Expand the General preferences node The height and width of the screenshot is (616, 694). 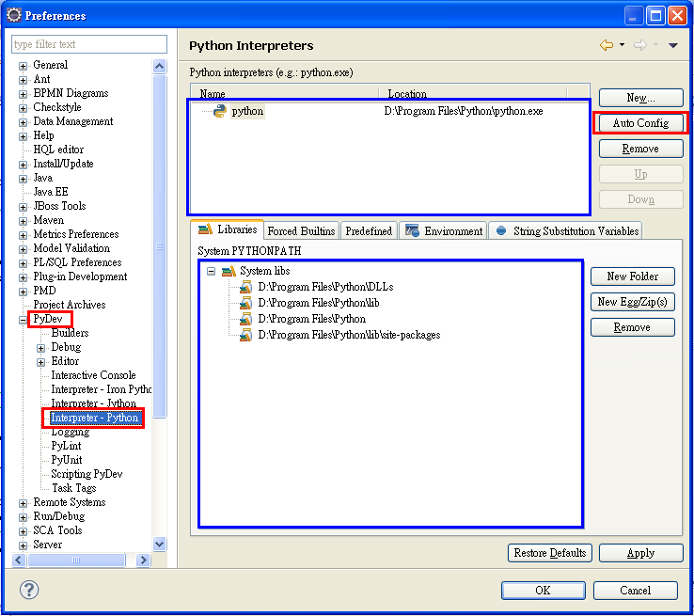[23, 66]
